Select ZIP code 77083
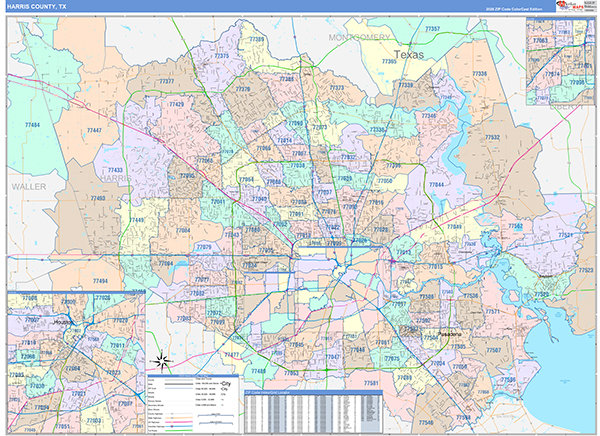 [184, 318]
